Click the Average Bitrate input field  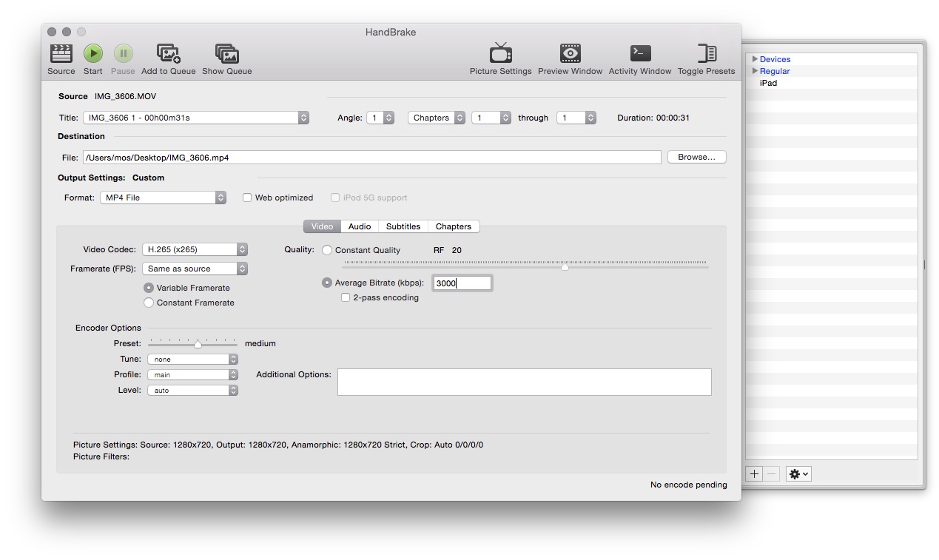pyautogui.click(x=462, y=283)
